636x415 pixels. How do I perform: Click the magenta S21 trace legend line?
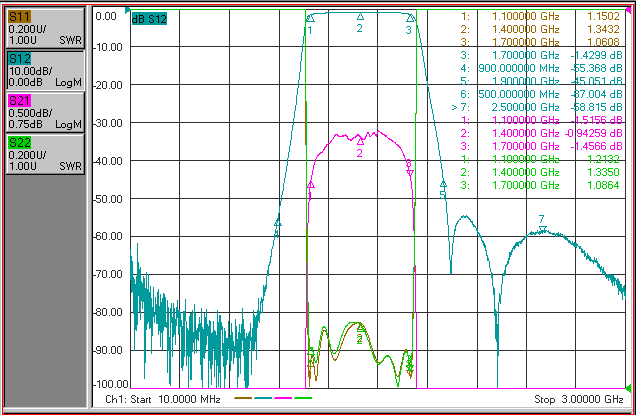tap(283, 398)
